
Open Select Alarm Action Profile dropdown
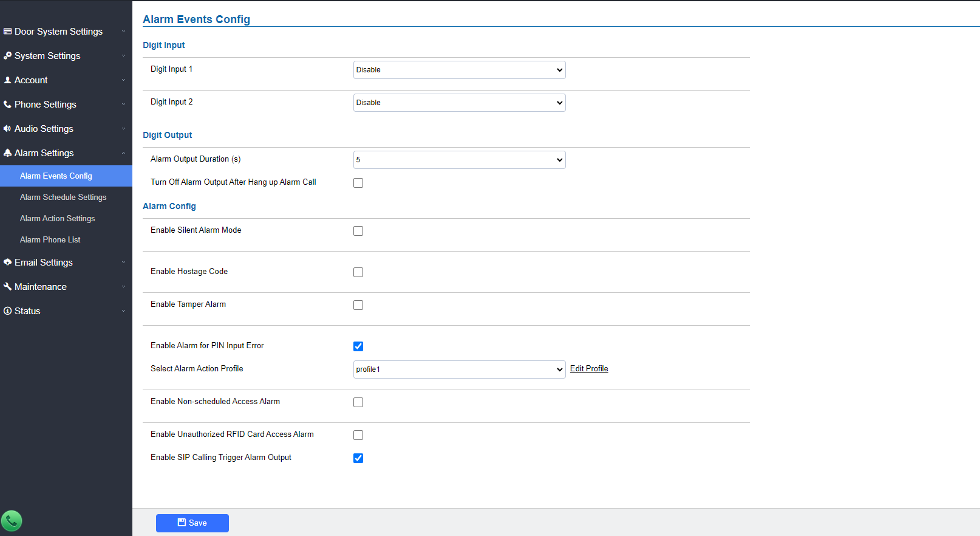(x=460, y=369)
